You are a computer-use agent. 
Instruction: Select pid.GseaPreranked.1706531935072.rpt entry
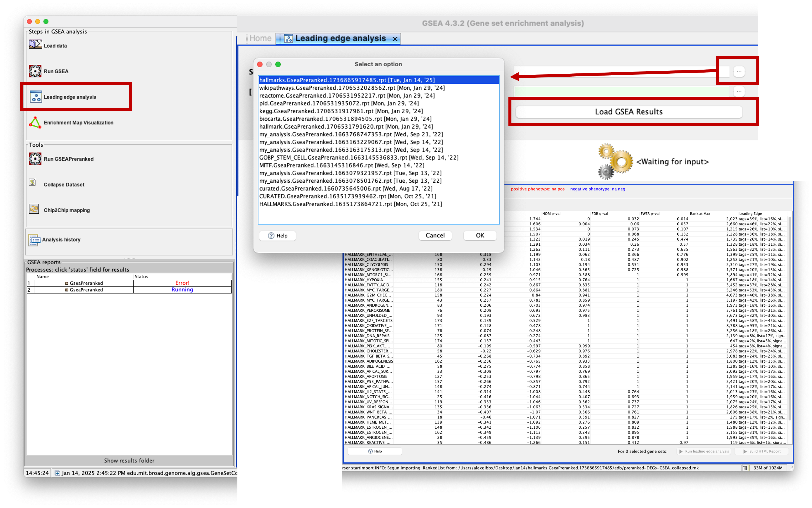(x=378, y=103)
